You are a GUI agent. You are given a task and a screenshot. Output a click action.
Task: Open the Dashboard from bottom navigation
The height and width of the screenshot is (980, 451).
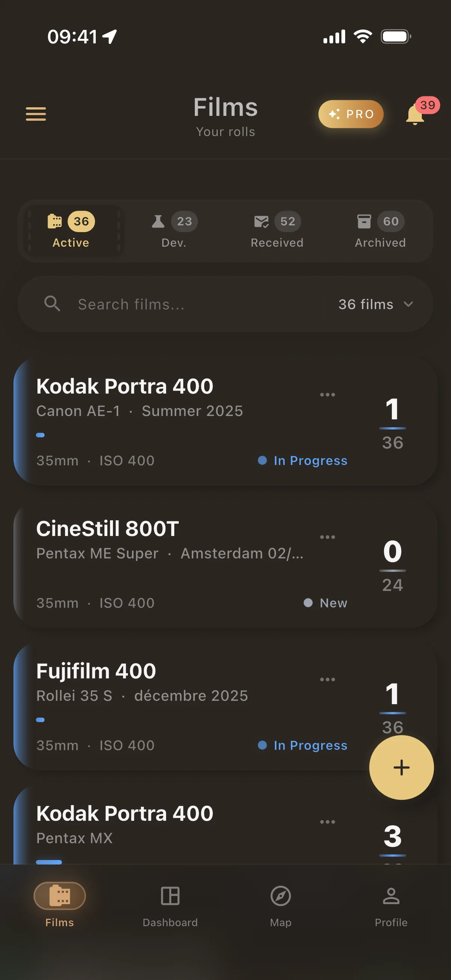pos(170,905)
